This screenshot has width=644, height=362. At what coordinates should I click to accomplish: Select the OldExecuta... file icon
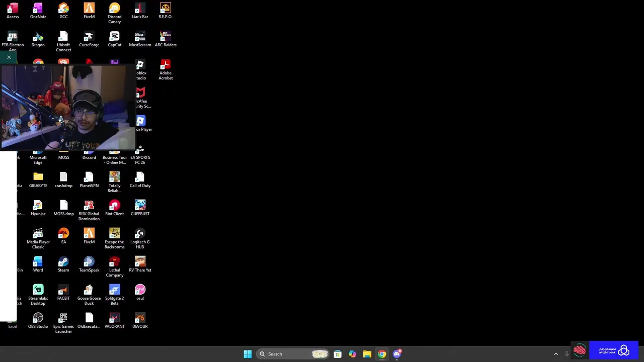[89, 320]
